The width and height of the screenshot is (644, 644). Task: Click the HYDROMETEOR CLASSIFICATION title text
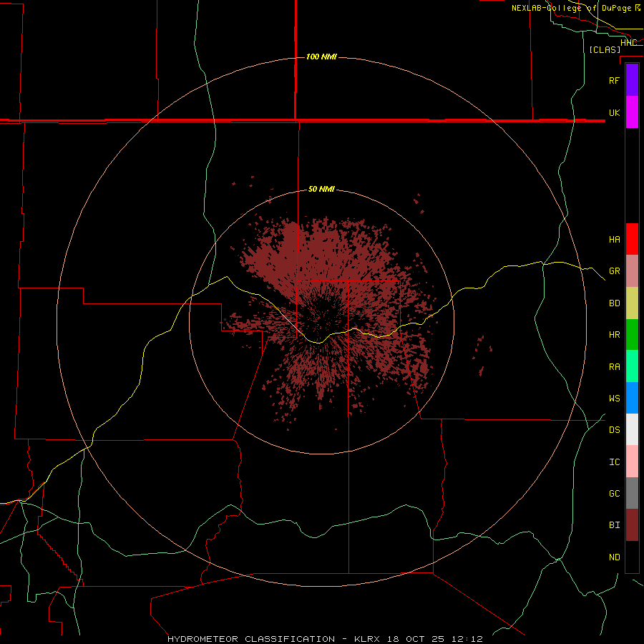point(251,639)
